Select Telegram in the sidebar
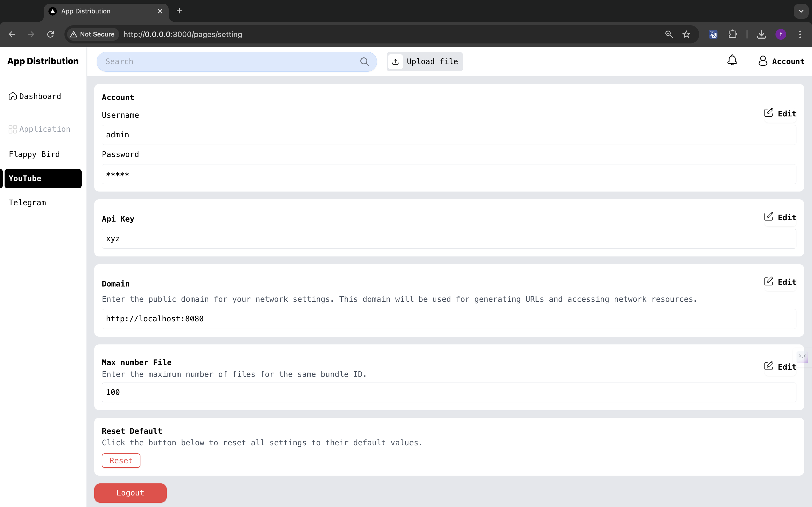Screen dimensions: 812x507 pyautogui.click(x=27, y=203)
